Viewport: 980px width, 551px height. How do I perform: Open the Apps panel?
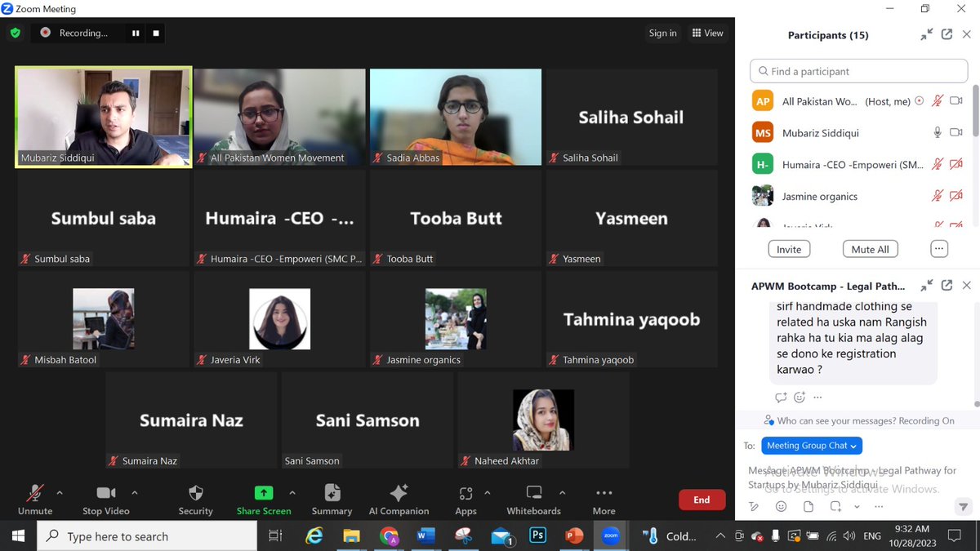[x=465, y=493]
